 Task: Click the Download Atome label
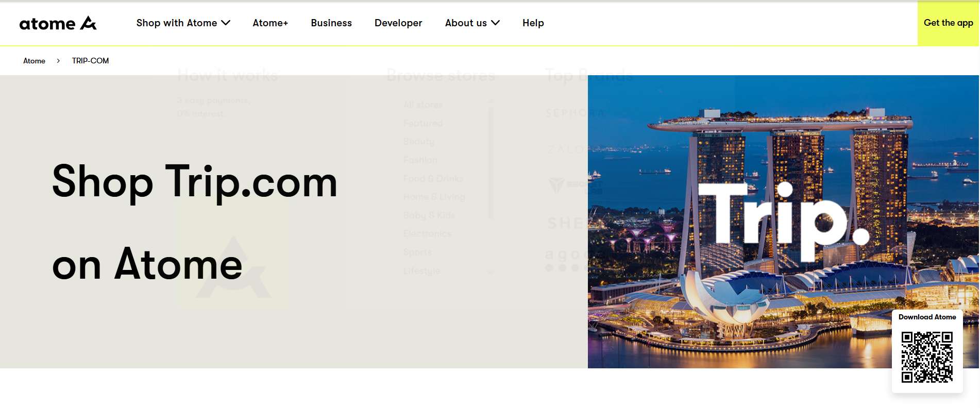click(x=927, y=317)
